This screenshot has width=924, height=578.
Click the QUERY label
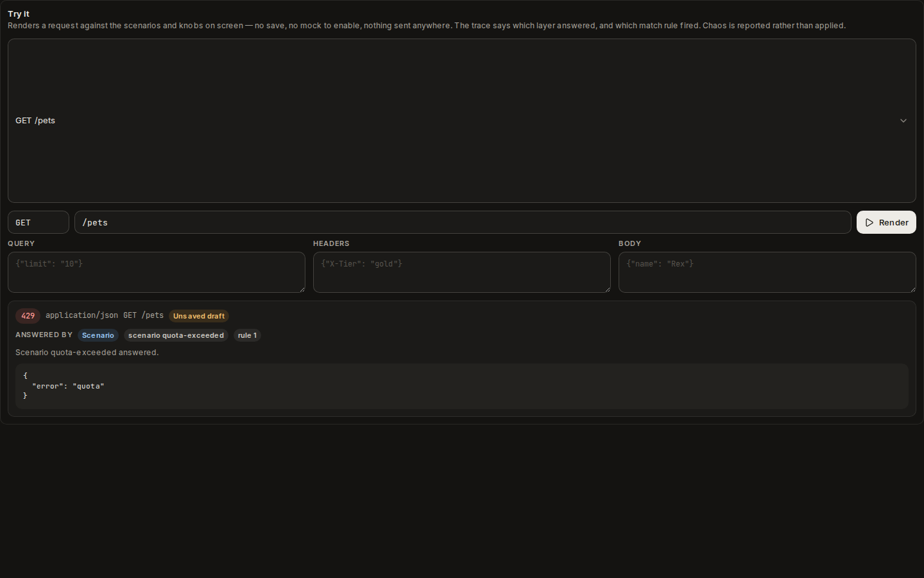21,243
